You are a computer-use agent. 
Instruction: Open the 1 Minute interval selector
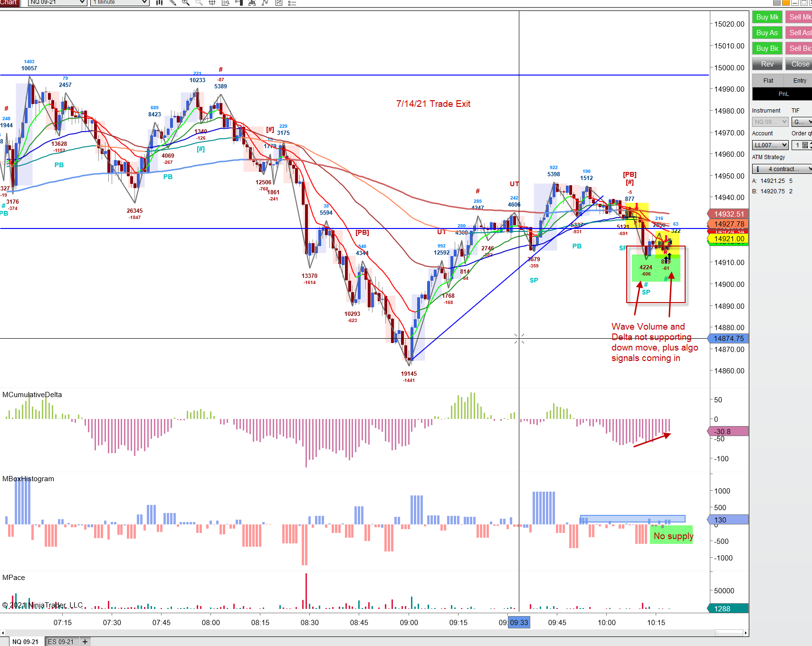120,2
